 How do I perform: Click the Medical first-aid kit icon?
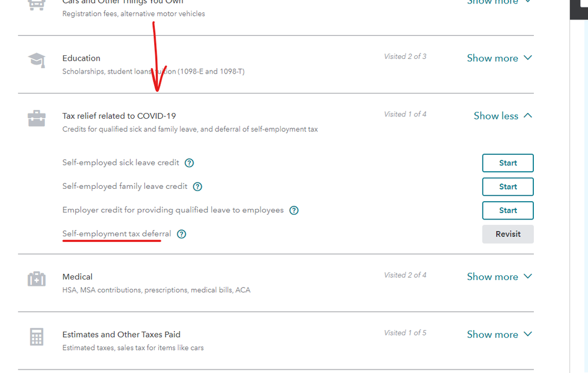click(36, 279)
